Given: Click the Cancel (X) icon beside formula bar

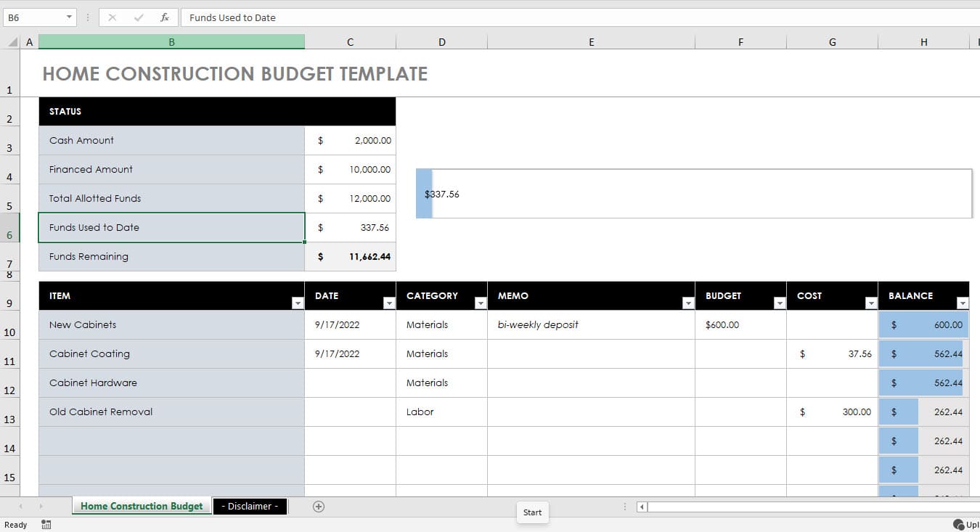Looking at the screenshot, I should click(113, 17).
